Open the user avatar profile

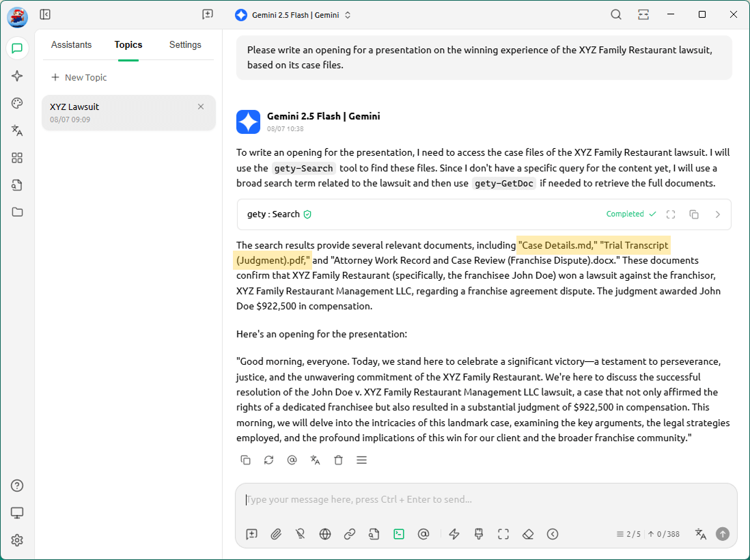pyautogui.click(x=17, y=17)
